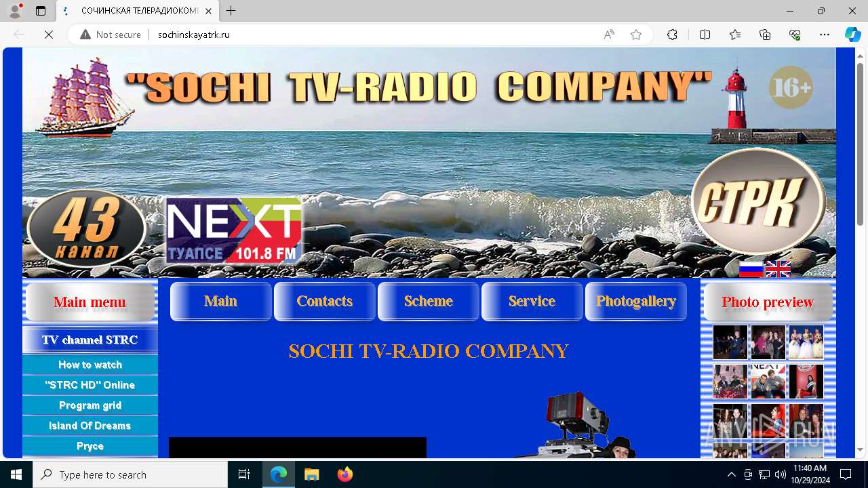The image size is (868, 488).
Task: Click the СТРК oval logo
Action: point(757,200)
